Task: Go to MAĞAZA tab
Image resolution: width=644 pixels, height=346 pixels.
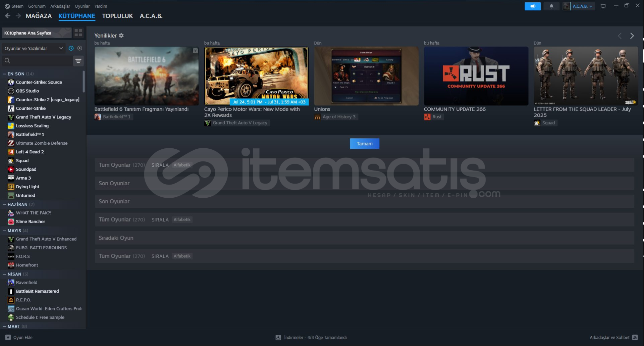Action: pos(39,16)
